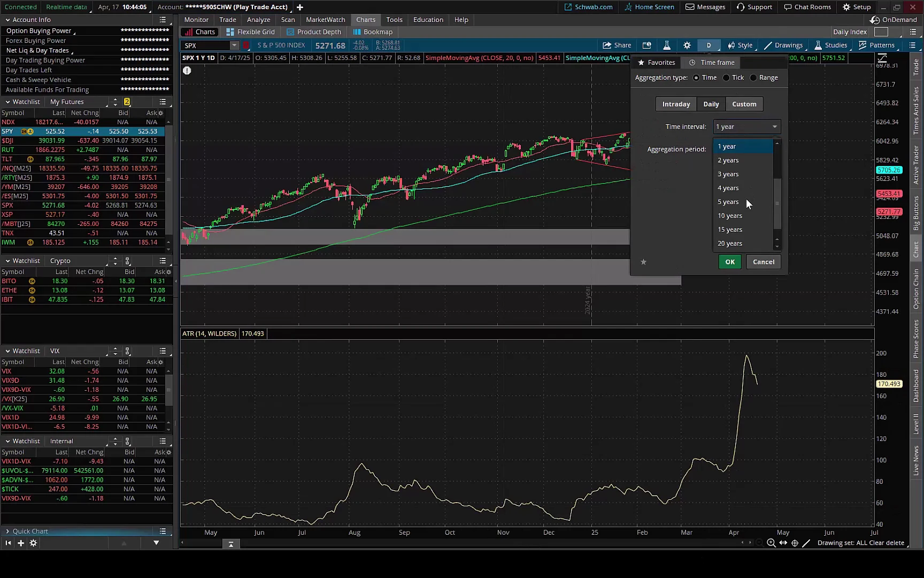Image resolution: width=924 pixels, height=578 pixels.
Task: Click the add-tab plus icon after account name
Action: coord(300,7)
